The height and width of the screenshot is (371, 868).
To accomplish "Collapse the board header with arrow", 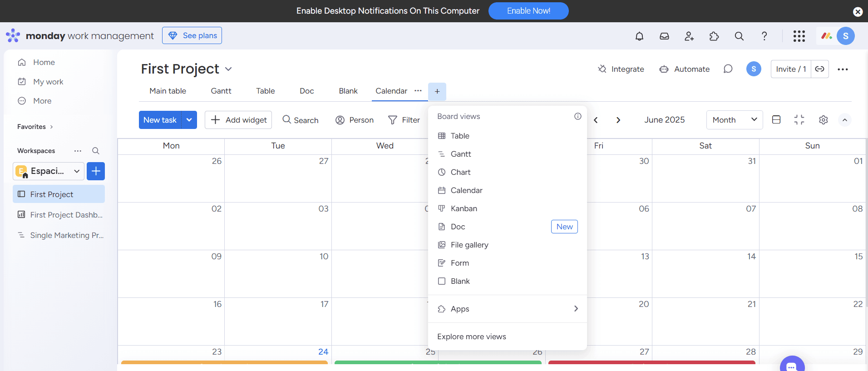I will tap(844, 120).
